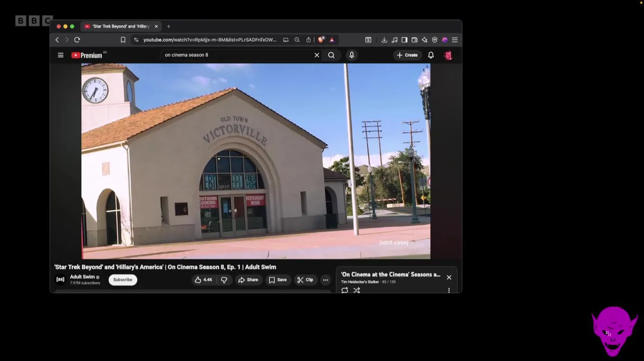Open the 'On Cinema at the Cinema' playlist title
The height and width of the screenshot is (361, 644).
pyautogui.click(x=391, y=274)
